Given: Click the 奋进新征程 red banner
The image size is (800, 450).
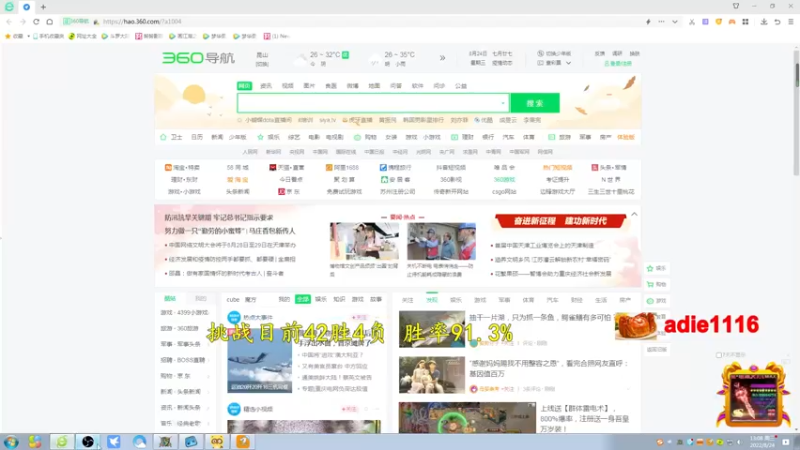Looking at the screenshot, I should pos(560,221).
